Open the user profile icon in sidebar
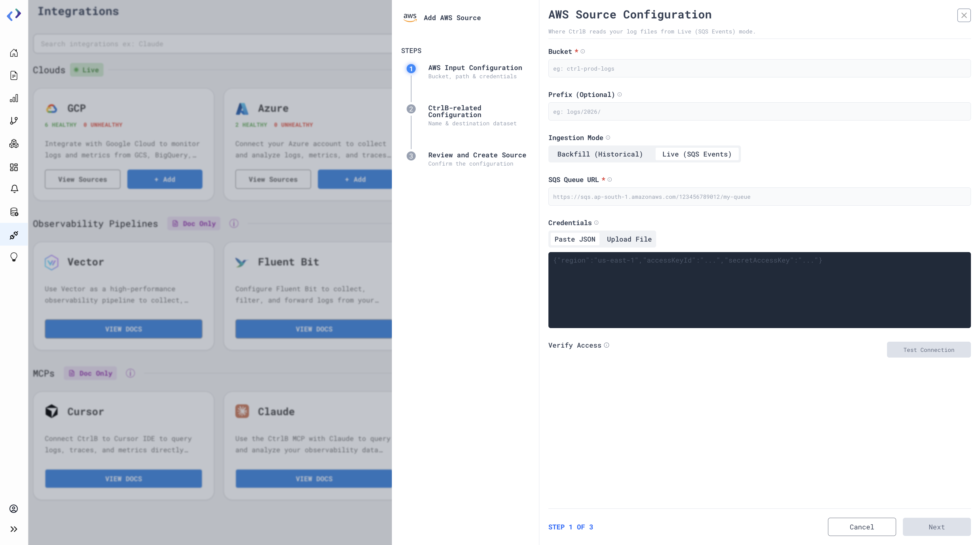 [x=14, y=508]
